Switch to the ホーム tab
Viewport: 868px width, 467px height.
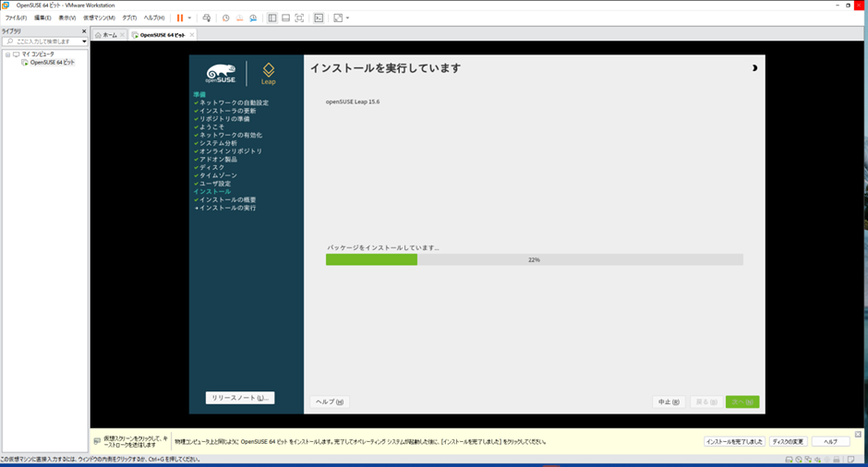(109, 35)
